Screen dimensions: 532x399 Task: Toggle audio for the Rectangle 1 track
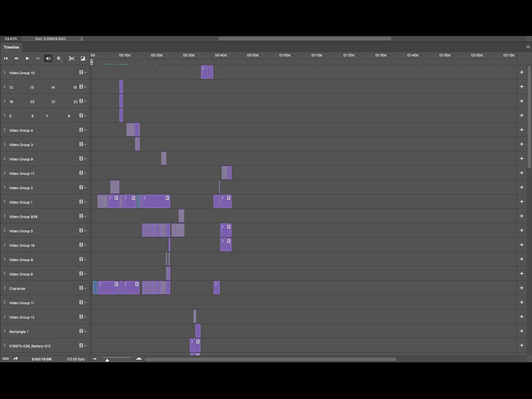pos(81,331)
